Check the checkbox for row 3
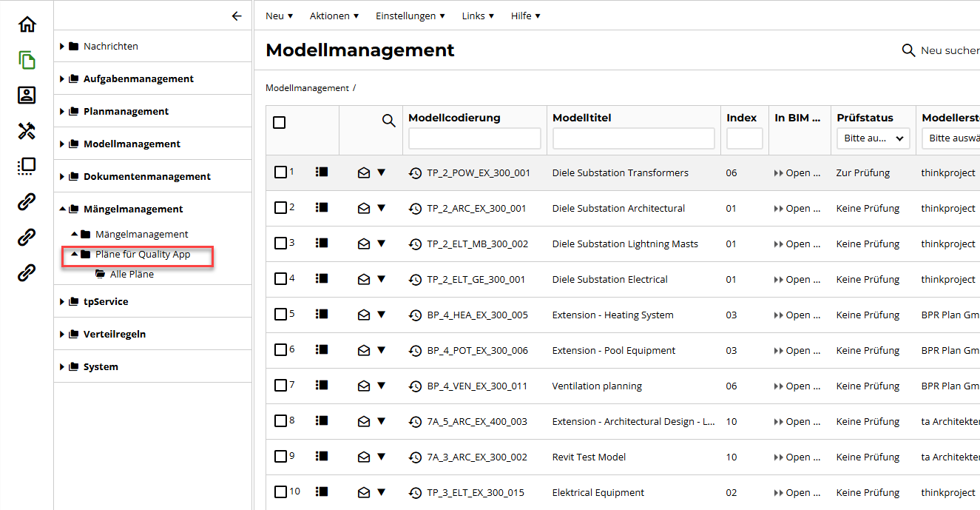980x510 pixels. coord(280,243)
